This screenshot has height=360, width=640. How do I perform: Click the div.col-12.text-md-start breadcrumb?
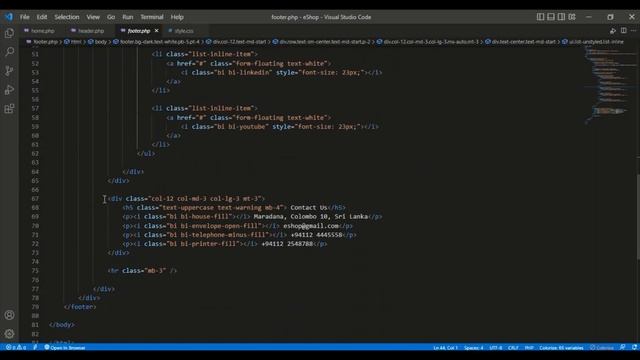(x=239, y=42)
